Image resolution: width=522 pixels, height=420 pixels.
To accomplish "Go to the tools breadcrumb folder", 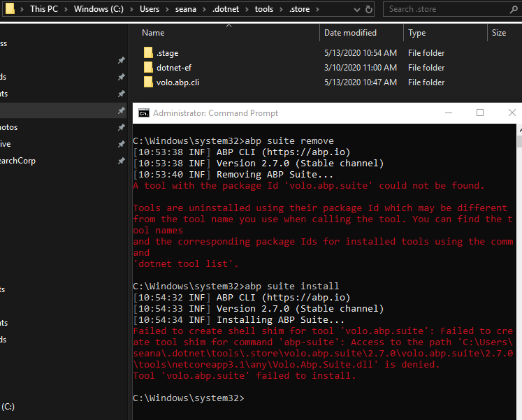I will click(263, 9).
